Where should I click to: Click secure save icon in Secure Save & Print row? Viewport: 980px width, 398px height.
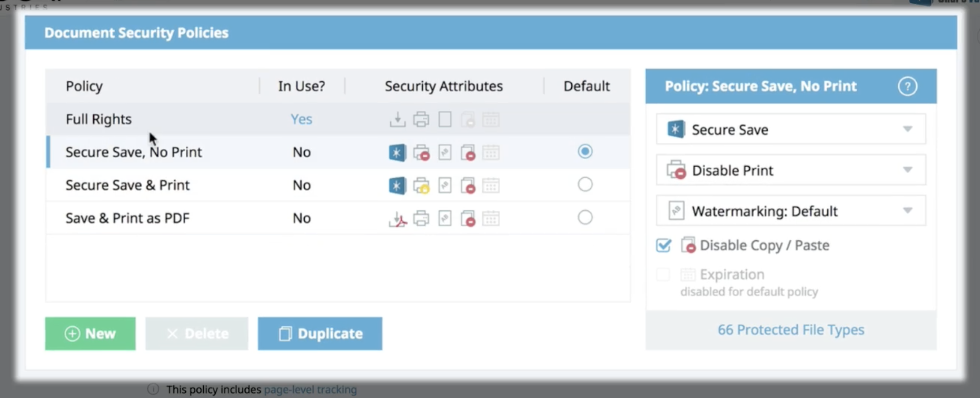pyautogui.click(x=397, y=186)
